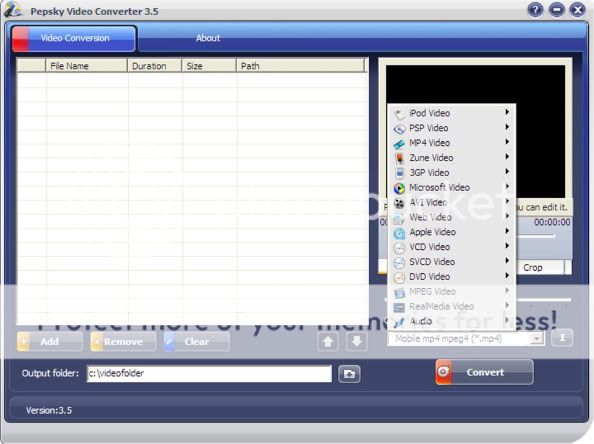This screenshot has width=594, height=444.
Task: Open the About tab
Action: [208, 38]
